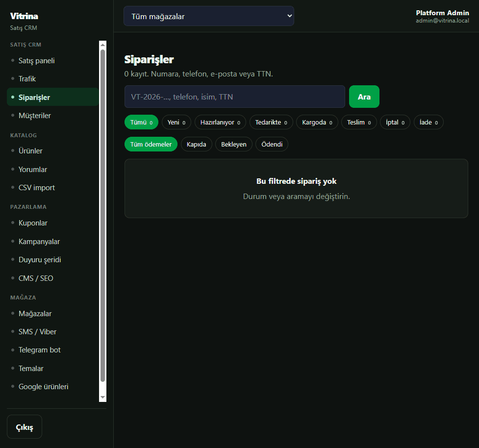Go to CSV import
Image resolution: width=479 pixels, height=448 pixels.
pyautogui.click(x=52, y=188)
